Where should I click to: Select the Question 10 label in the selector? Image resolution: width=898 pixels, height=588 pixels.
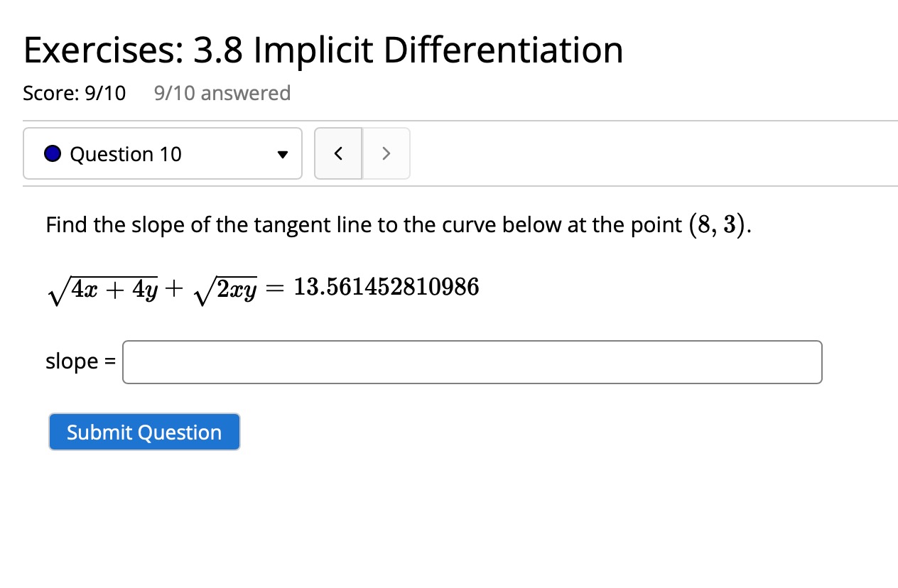(x=126, y=153)
